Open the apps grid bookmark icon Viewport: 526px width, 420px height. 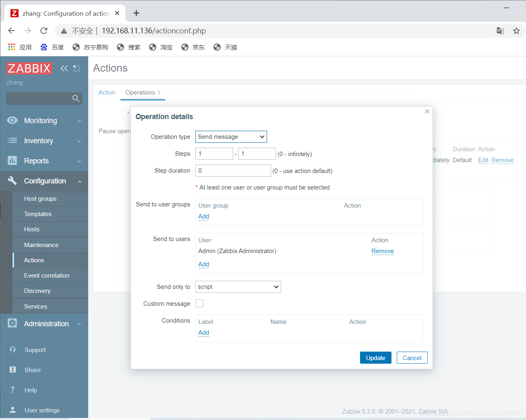coord(12,47)
